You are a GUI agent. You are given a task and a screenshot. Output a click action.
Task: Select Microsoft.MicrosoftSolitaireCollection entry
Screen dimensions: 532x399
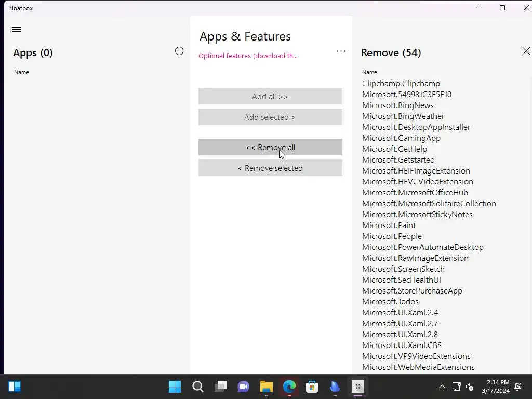429,204
